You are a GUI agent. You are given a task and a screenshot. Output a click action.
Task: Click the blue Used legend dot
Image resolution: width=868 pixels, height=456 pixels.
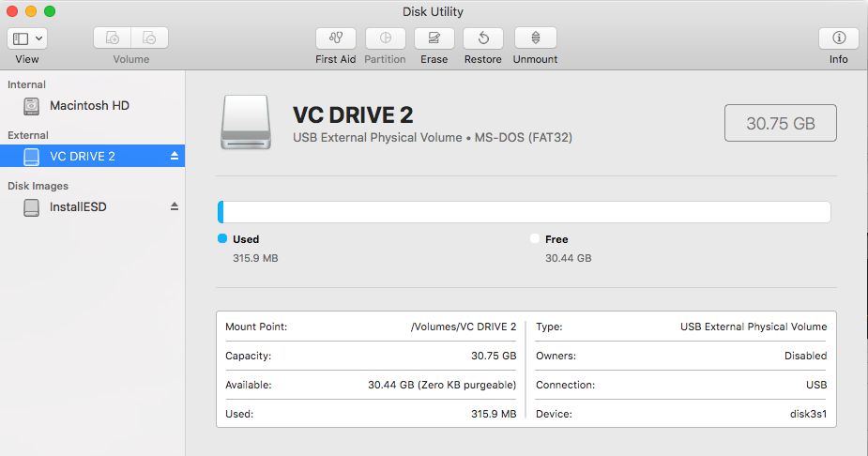222,238
